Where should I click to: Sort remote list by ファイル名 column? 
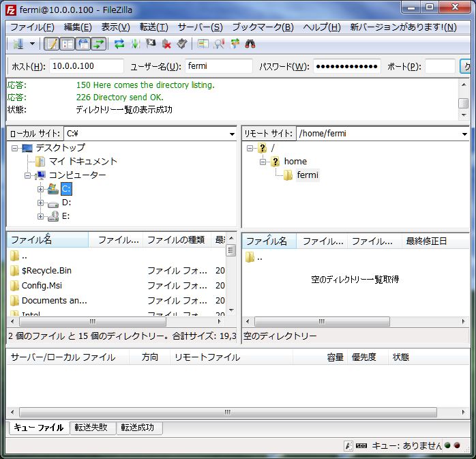269,241
